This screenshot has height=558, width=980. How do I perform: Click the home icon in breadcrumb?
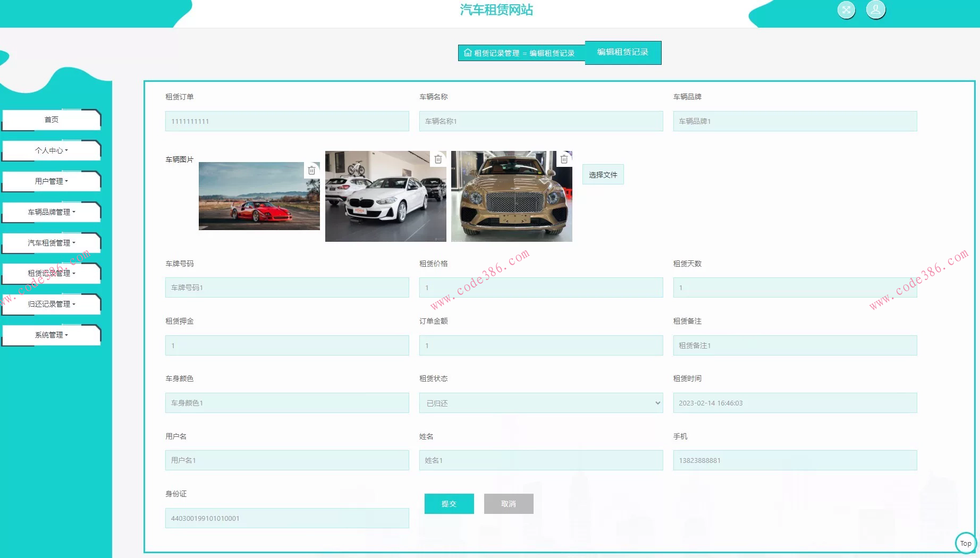468,53
